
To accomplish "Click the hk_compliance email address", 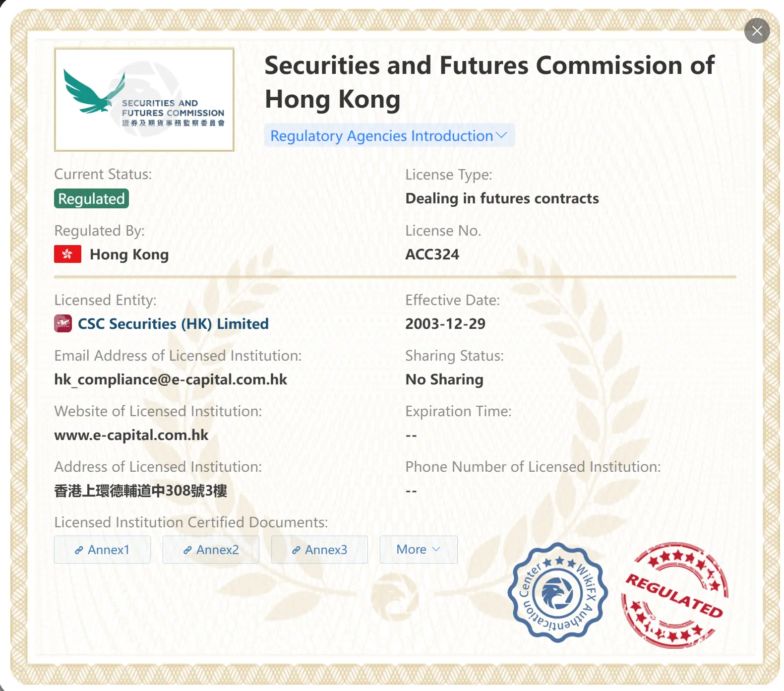I will coord(171,379).
